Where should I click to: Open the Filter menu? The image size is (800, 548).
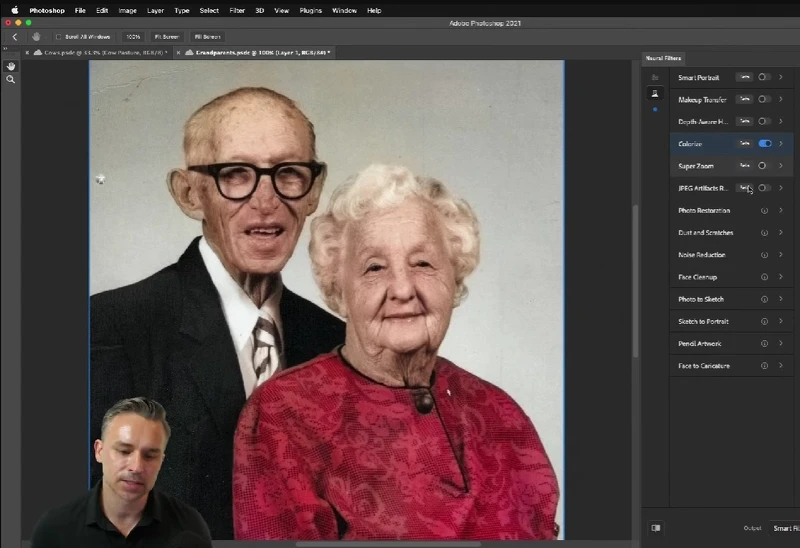pyautogui.click(x=236, y=10)
